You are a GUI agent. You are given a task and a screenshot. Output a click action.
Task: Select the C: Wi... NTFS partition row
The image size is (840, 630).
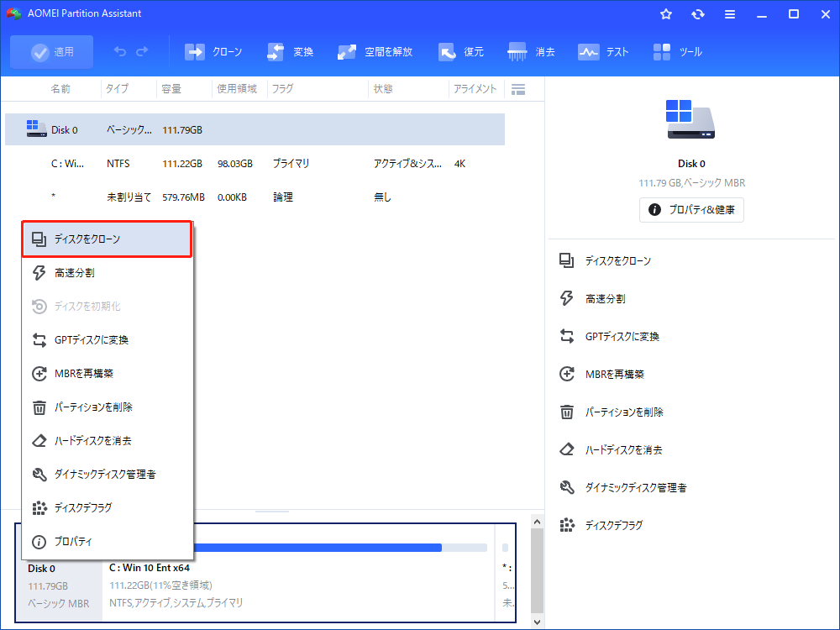(x=255, y=164)
